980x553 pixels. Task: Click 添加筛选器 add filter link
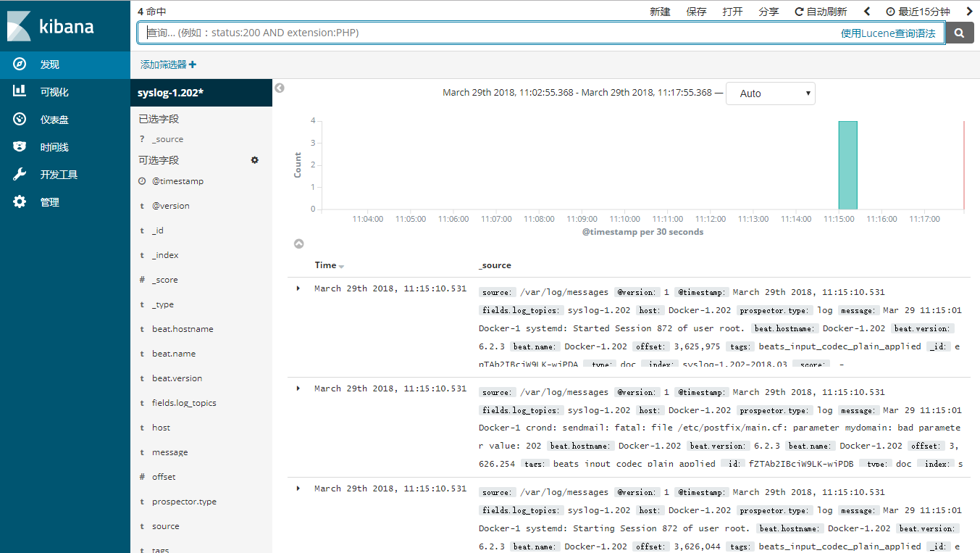[168, 65]
